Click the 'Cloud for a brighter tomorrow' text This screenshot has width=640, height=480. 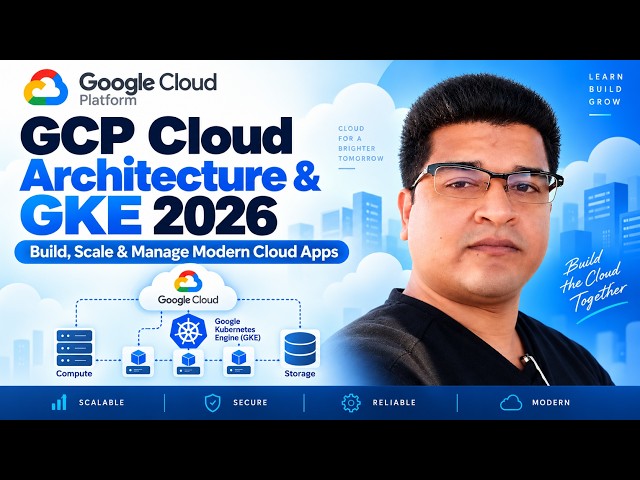[361, 144]
